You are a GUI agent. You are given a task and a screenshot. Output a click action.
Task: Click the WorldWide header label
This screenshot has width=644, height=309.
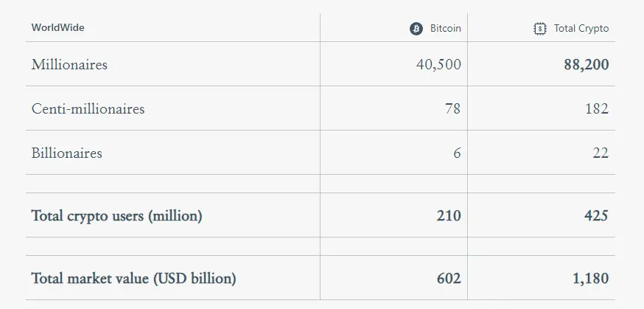[58, 27]
